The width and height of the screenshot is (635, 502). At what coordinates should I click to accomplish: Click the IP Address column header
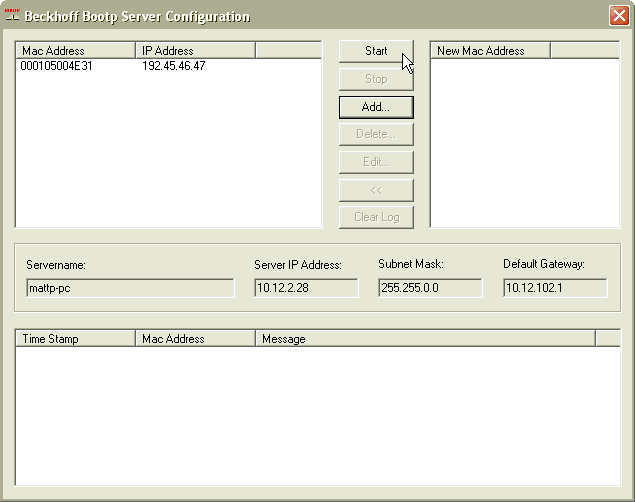(195, 51)
